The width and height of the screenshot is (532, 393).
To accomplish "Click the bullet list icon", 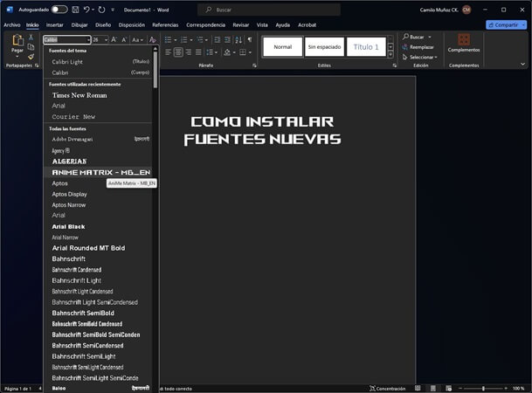I will tap(169, 40).
